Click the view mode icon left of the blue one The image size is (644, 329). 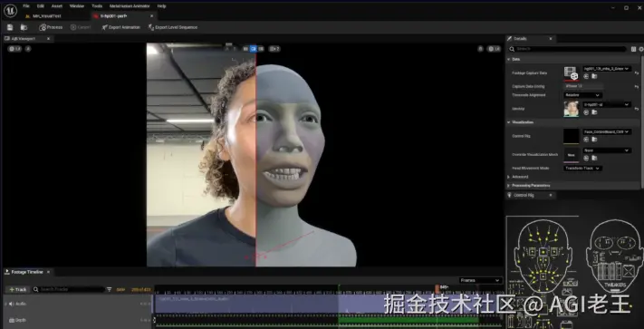[x=245, y=48]
